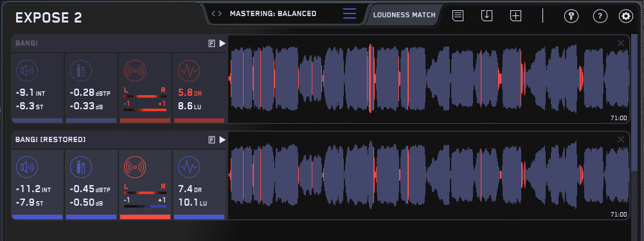Open the license key icon
The width and height of the screenshot is (644, 241).
[571, 17]
